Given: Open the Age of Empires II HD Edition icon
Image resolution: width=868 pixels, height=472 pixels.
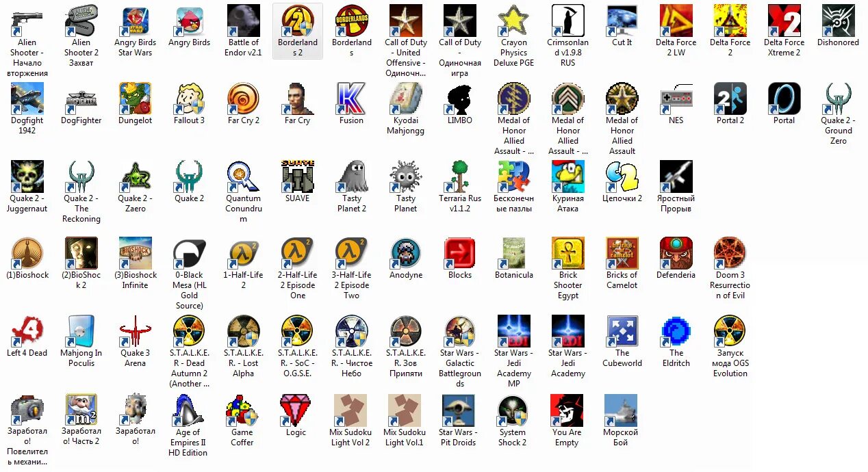Looking at the screenshot, I should pos(190,410).
